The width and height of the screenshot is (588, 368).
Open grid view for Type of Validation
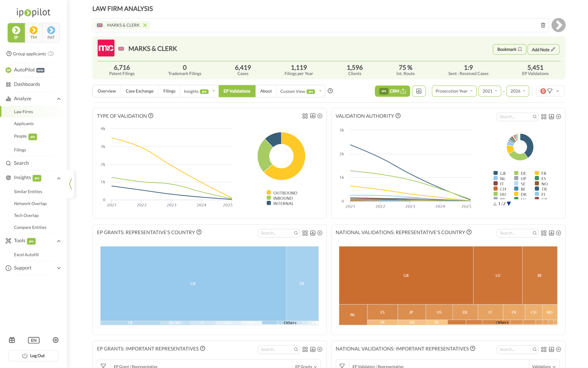(305, 116)
